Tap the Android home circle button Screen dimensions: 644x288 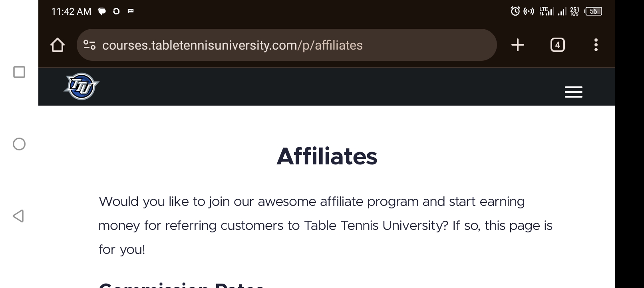(19, 144)
